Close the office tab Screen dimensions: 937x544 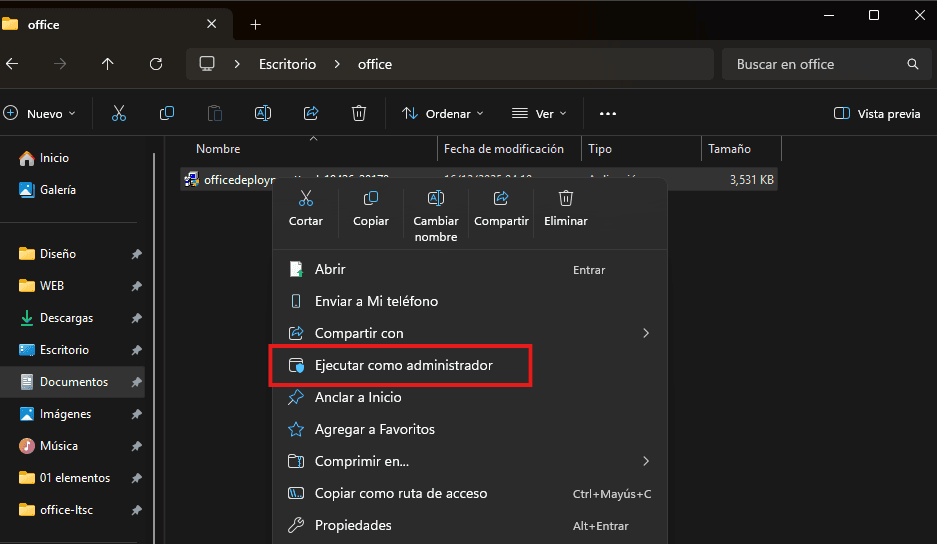tap(212, 24)
